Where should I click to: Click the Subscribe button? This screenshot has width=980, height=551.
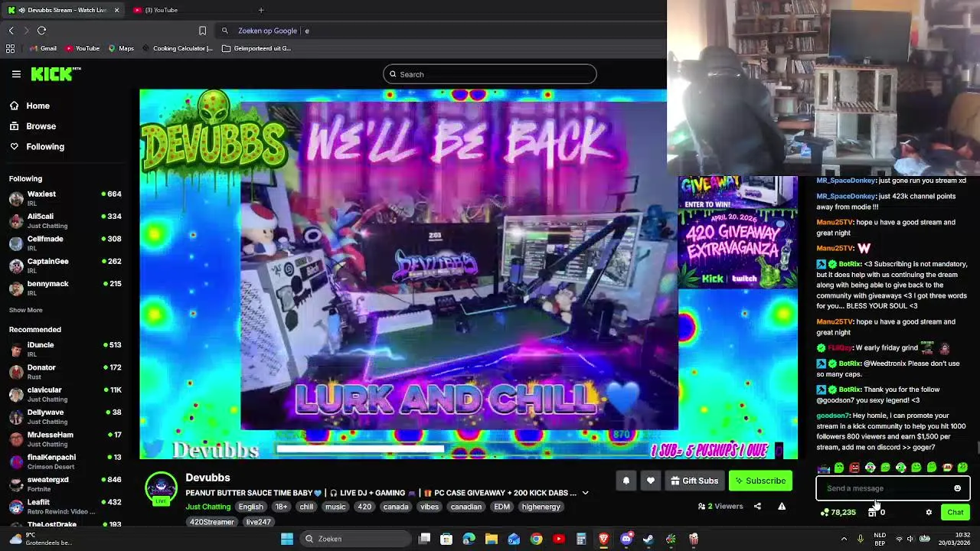point(760,481)
